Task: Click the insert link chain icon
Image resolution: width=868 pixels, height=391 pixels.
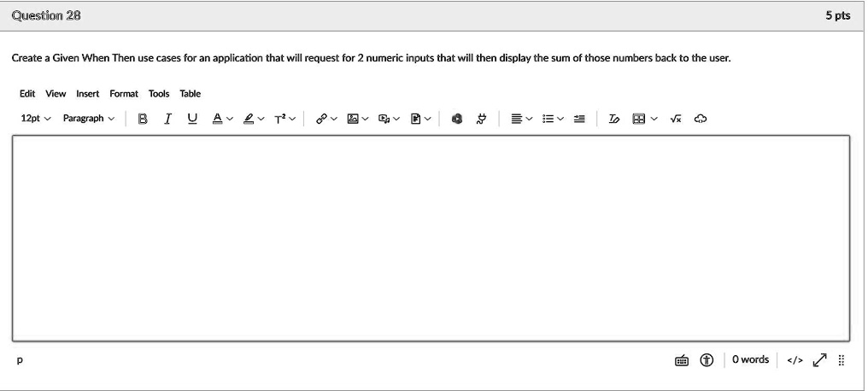Action: [321, 119]
